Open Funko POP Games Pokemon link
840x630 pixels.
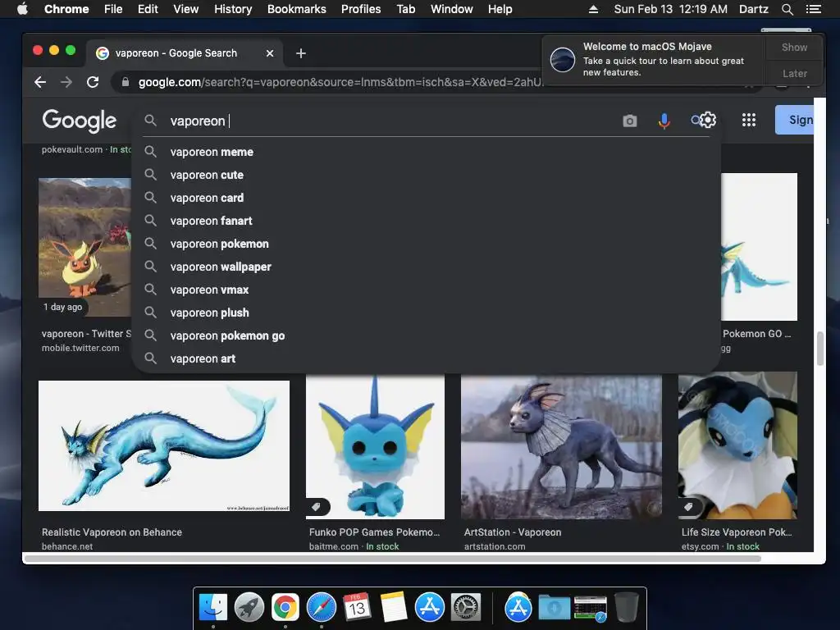click(x=374, y=532)
